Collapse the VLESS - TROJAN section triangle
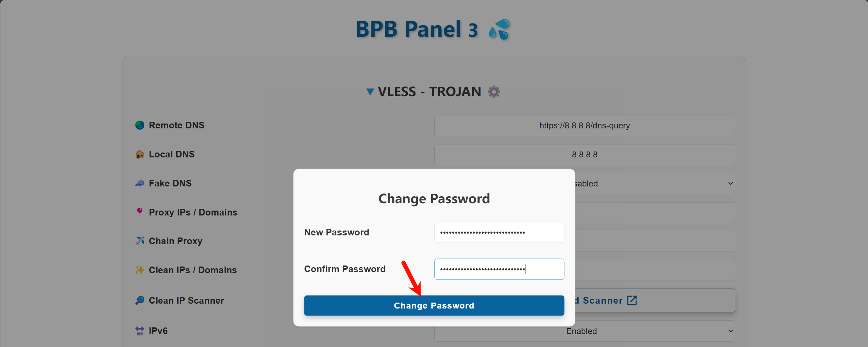The height and width of the screenshot is (347, 868). [x=370, y=92]
